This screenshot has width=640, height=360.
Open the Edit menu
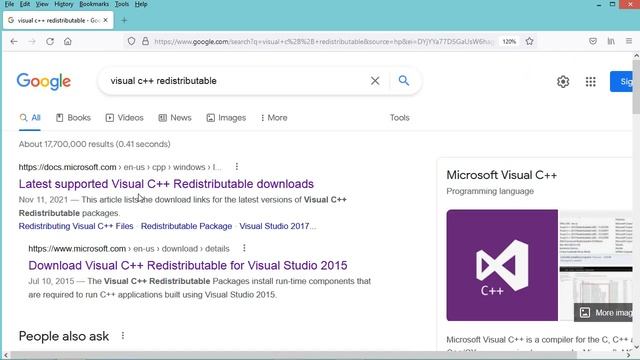pos(24,4)
